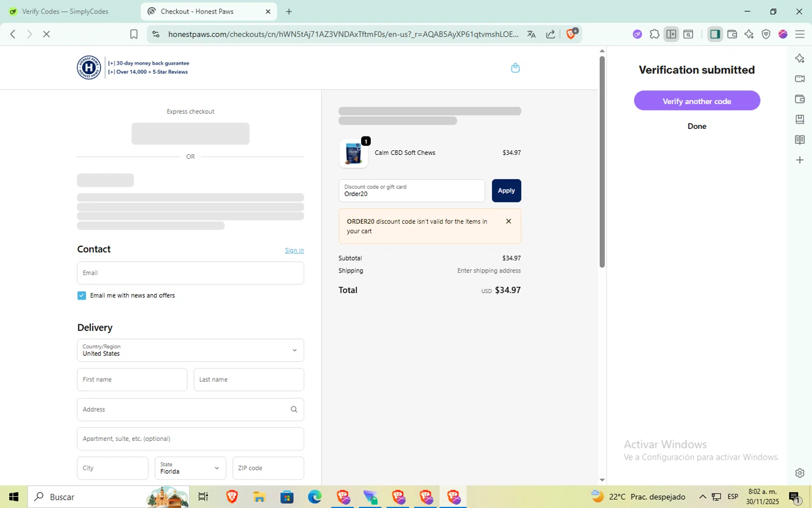
Task: Switch to the Verify Codes — SimplyCodes tab
Action: 66,11
